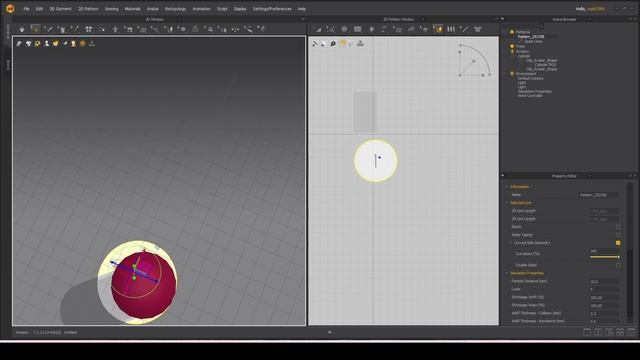The height and width of the screenshot is (360, 640).
Task: Collapse the Simulation Properties section
Action: coord(507,273)
